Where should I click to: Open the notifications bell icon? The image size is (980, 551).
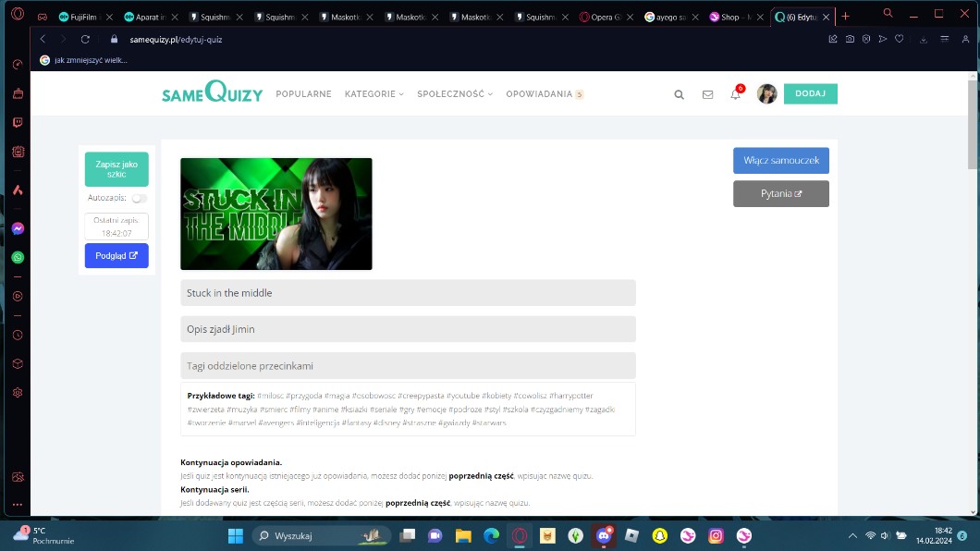pos(735,94)
